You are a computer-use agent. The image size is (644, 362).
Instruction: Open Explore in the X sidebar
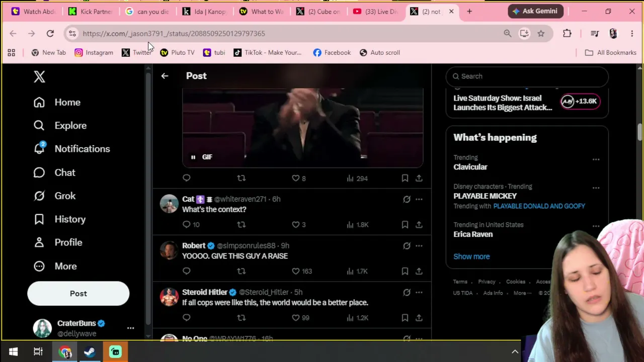pyautogui.click(x=60, y=126)
